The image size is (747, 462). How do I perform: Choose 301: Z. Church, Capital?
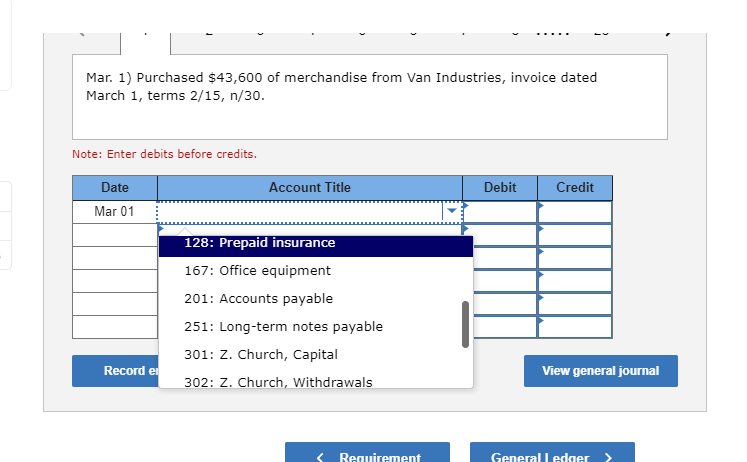click(x=315, y=355)
